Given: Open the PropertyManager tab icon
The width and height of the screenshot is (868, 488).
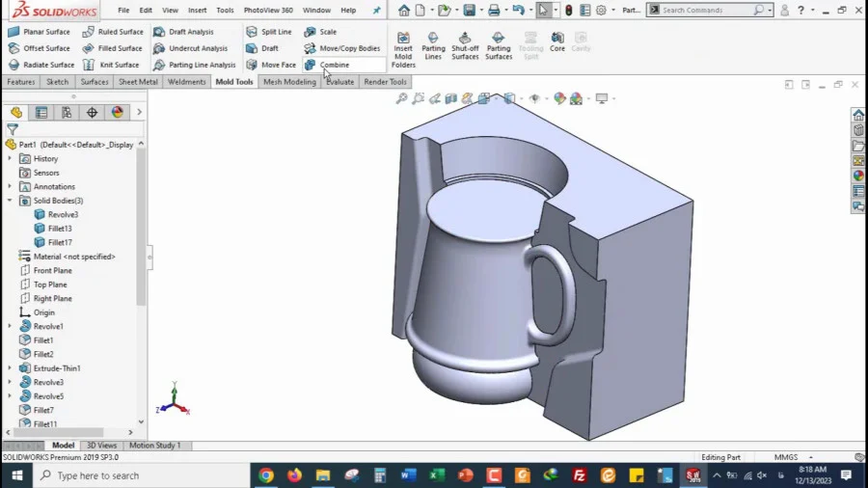Looking at the screenshot, I should (x=41, y=113).
